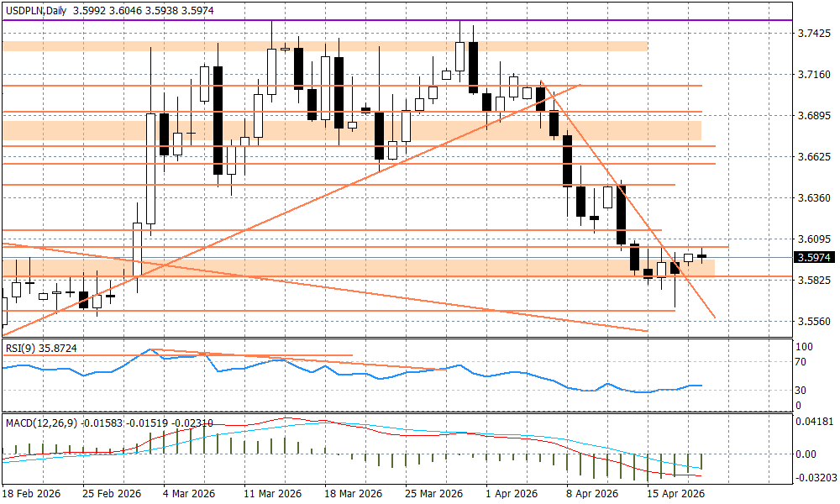Select the 18 Feb 2026 date label
The image size is (840, 504).
point(32,493)
